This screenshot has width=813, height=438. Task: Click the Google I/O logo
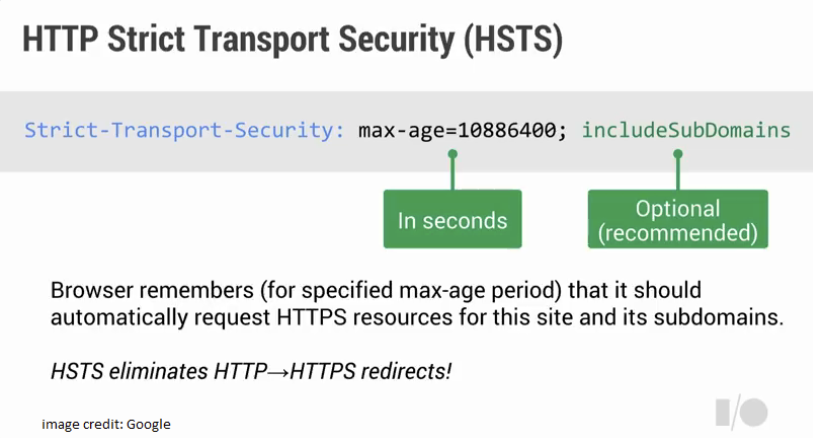click(x=741, y=412)
